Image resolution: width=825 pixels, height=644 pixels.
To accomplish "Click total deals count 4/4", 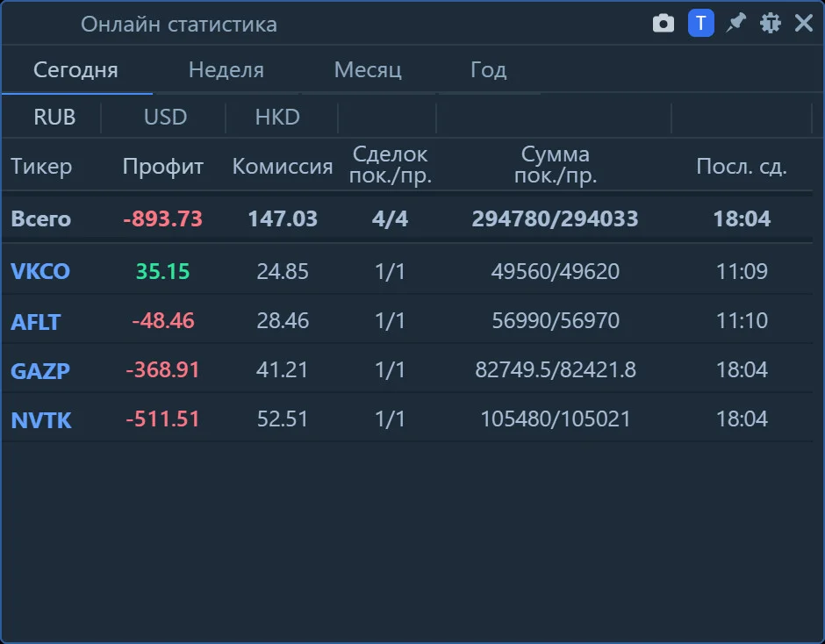I will click(x=390, y=218).
